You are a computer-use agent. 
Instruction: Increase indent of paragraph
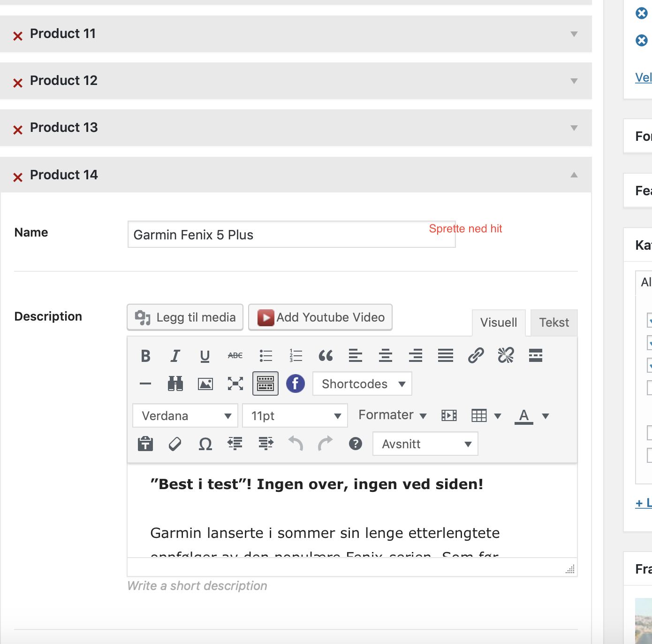(266, 444)
